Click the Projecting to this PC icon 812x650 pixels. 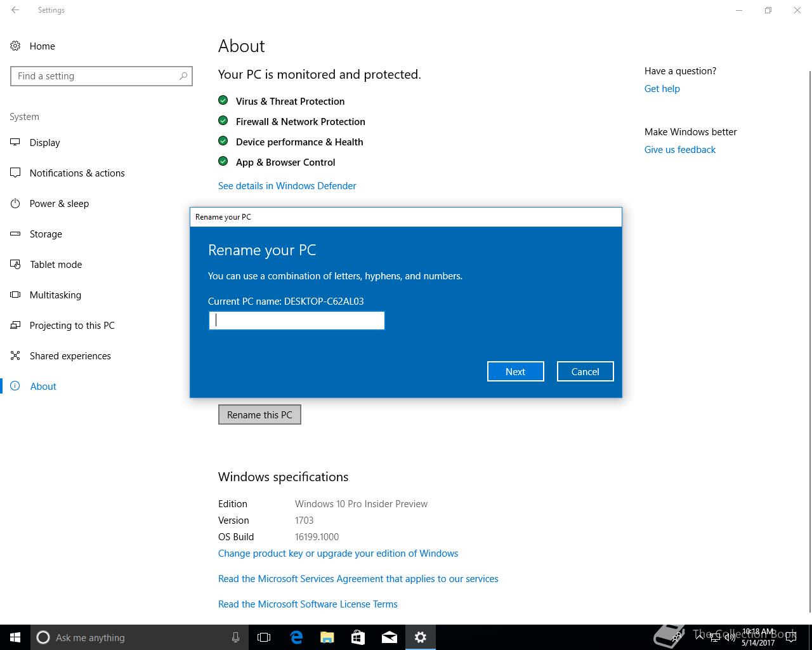point(15,325)
